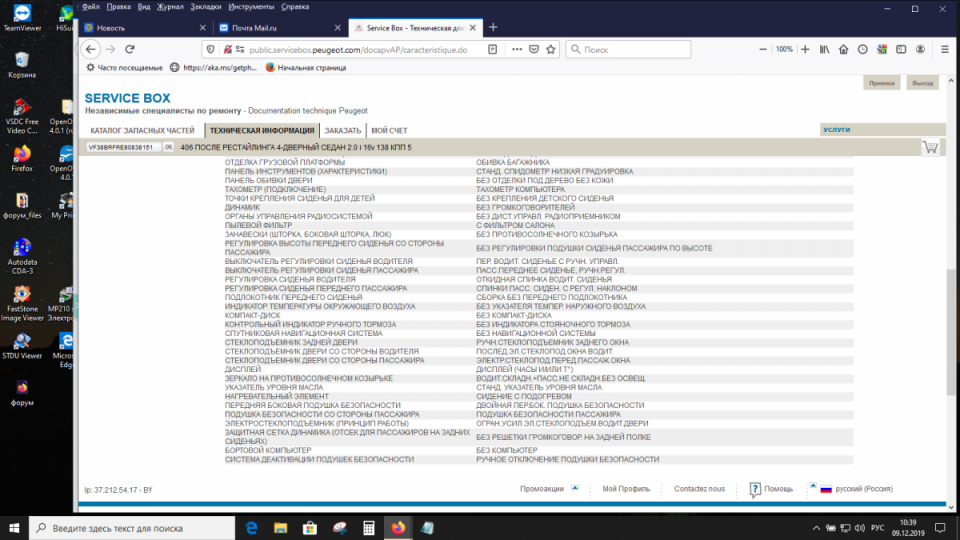Open a new browser tab
The width and height of the screenshot is (960, 540).
[493, 27]
